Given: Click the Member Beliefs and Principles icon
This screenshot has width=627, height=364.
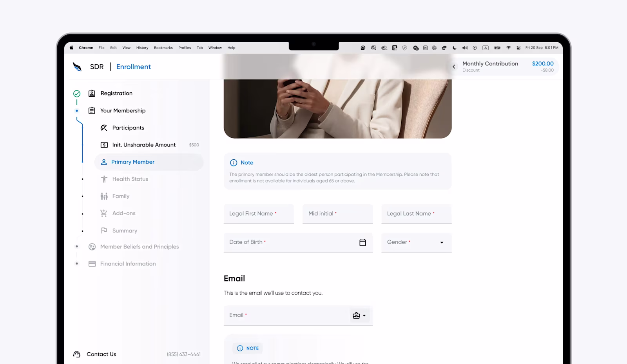Looking at the screenshot, I should [x=92, y=247].
